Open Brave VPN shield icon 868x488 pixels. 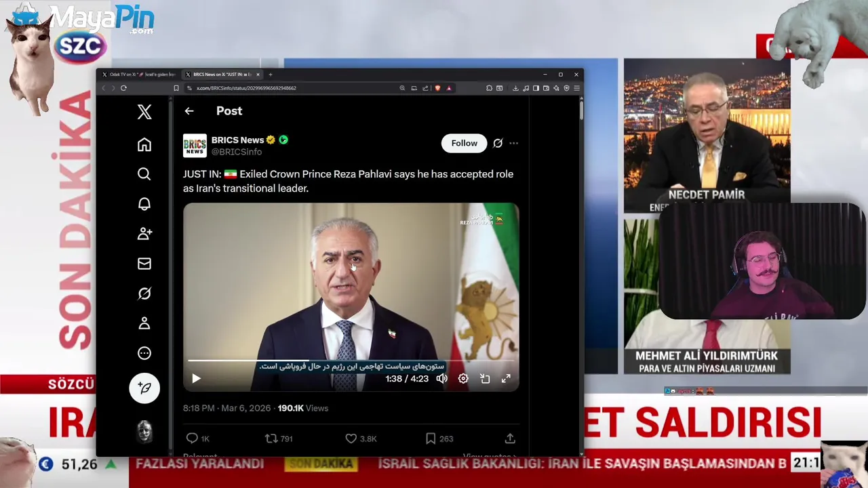[566, 88]
